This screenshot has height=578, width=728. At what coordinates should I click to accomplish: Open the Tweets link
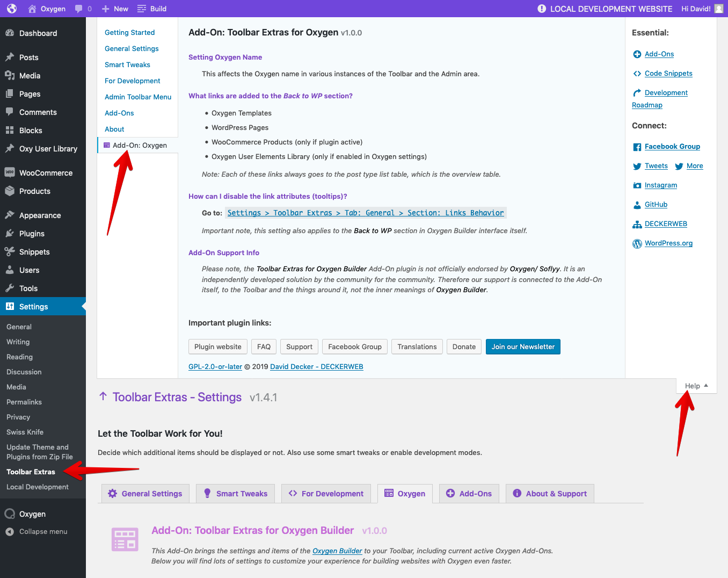[656, 165]
